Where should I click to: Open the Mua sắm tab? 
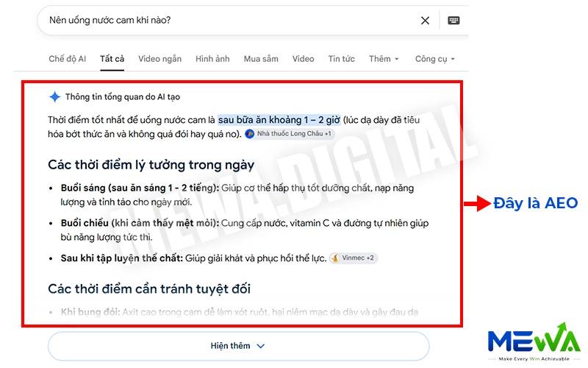coord(261,59)
